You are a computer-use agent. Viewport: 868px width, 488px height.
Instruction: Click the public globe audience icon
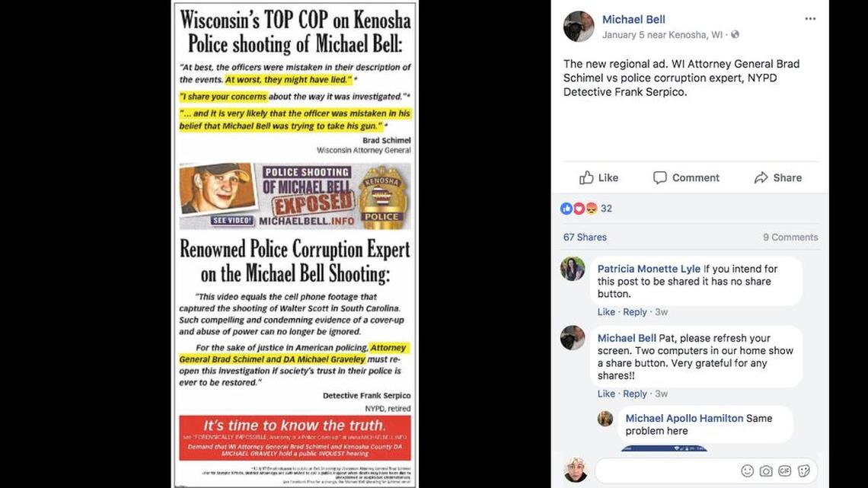(736, 34)
